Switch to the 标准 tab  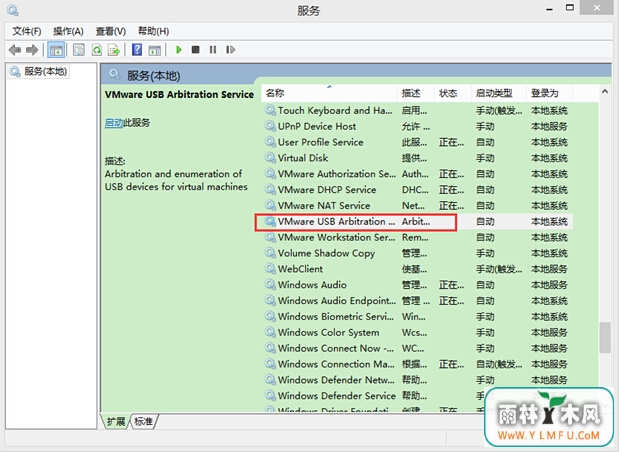point(144,422)
